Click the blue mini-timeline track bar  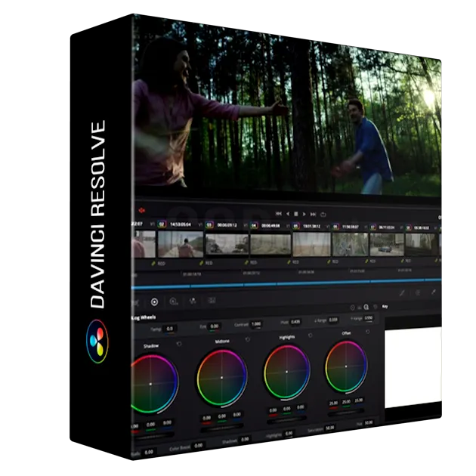286,284
